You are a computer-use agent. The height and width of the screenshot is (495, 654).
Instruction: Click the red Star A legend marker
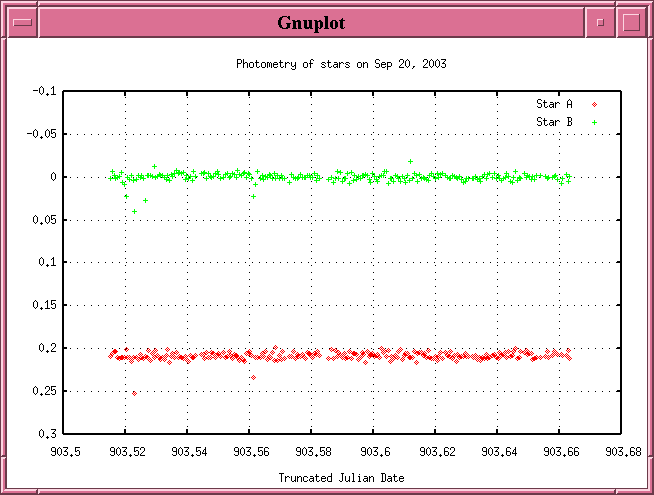tap(594, 104)
